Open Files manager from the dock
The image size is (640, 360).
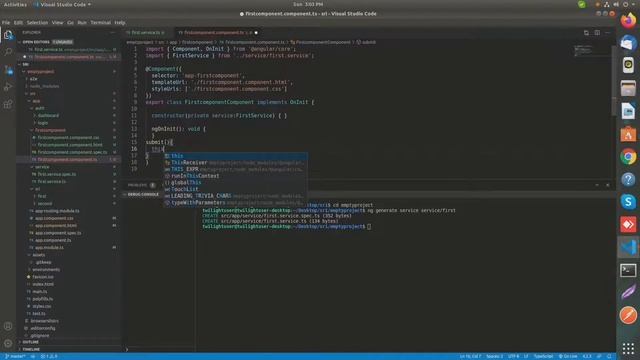628,89
